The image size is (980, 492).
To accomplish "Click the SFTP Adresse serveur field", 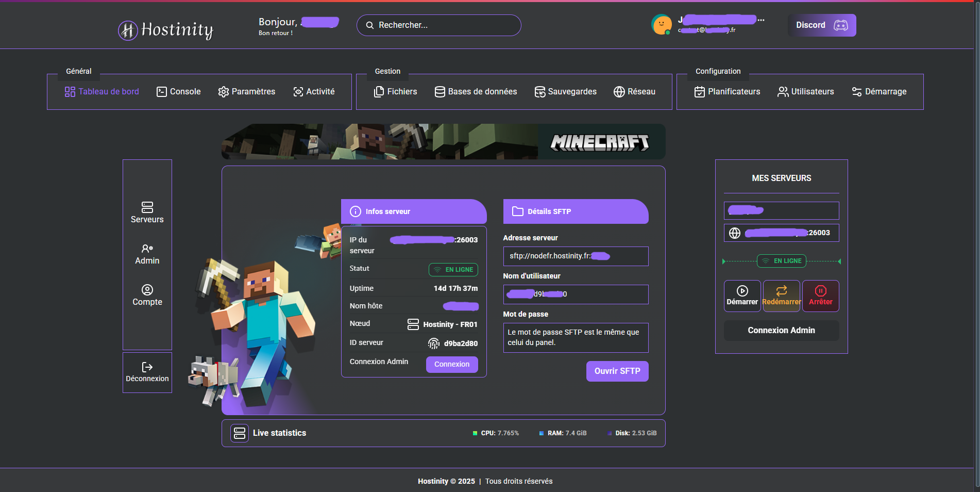I will coord(575,256).
